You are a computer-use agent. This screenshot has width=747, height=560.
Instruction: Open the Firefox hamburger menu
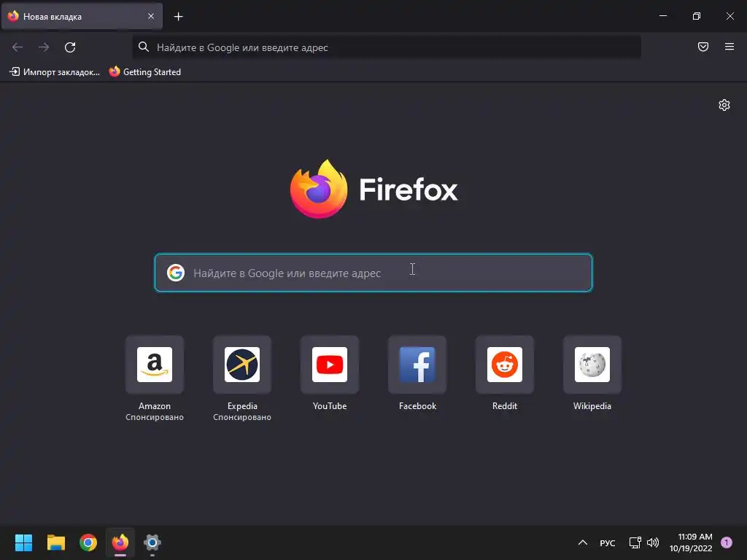(729, 47)
